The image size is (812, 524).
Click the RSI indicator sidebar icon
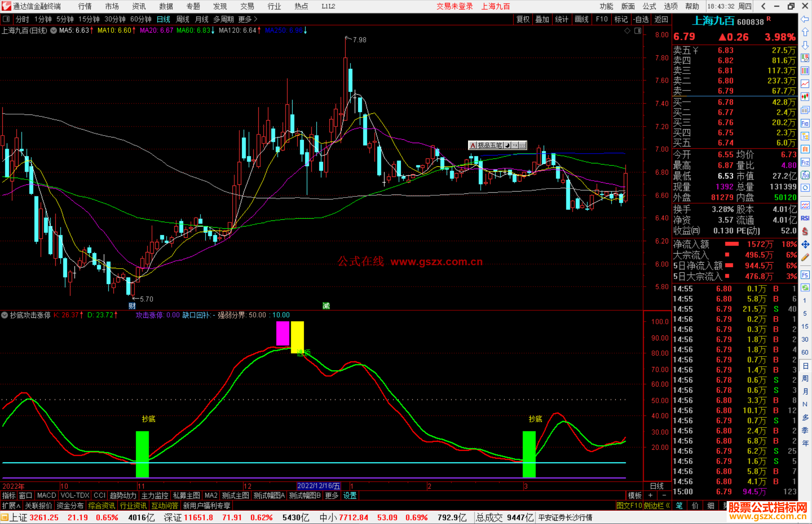click(x=805, y=218)
